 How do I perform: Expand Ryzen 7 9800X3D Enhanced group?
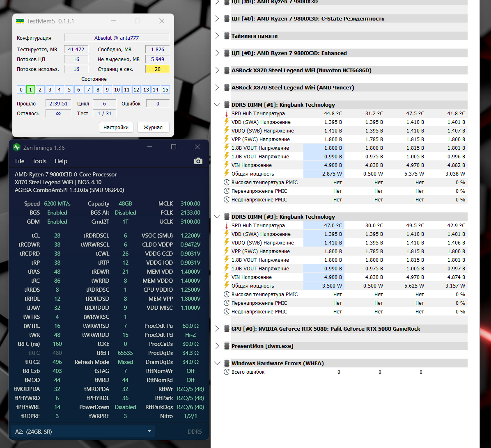[x=217, y=53]
